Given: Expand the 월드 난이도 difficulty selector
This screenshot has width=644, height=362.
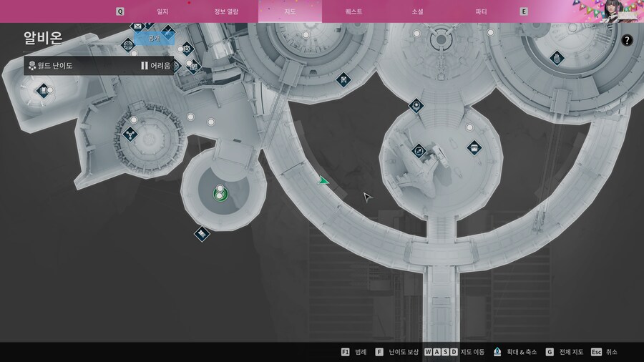Looking at the screenshot, I should coord(99,66).
